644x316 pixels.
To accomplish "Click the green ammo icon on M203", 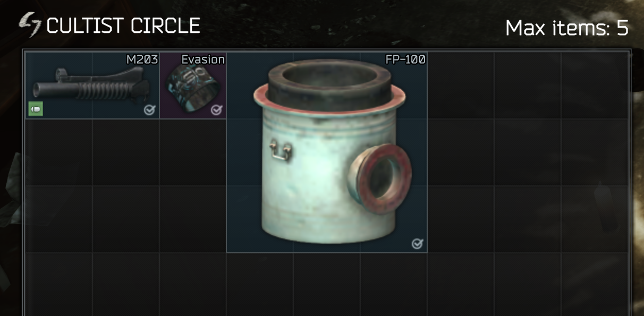I will 36,109.
